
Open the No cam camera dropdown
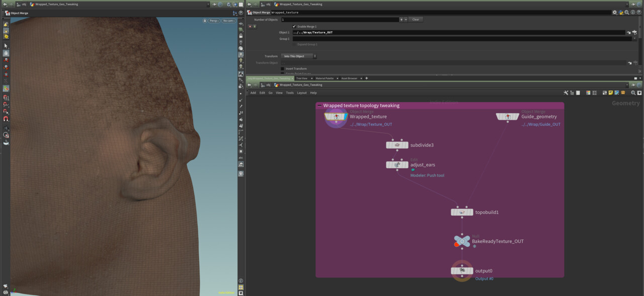pos(229,21)
